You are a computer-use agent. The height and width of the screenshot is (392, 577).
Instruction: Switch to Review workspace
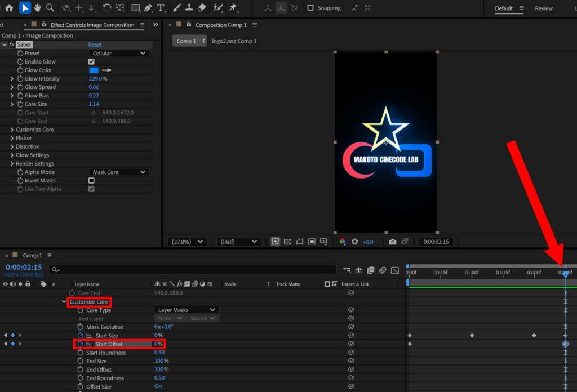544,8
